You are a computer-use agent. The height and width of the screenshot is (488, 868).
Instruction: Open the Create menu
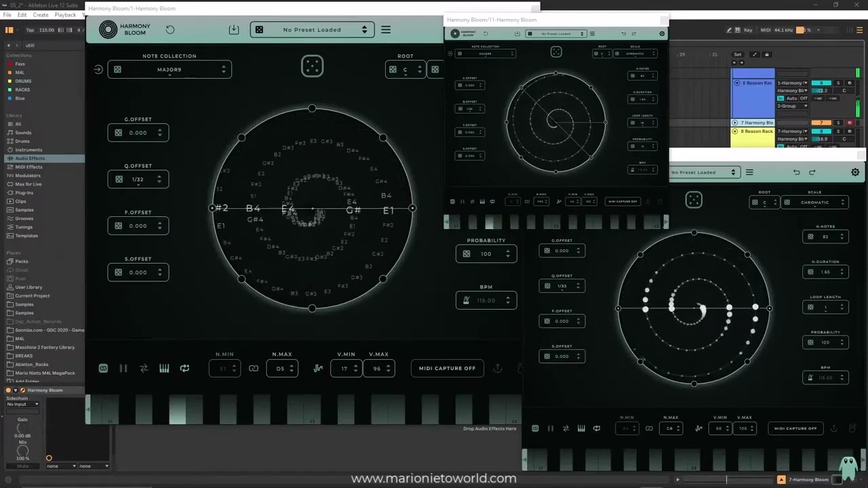point(41,15)
